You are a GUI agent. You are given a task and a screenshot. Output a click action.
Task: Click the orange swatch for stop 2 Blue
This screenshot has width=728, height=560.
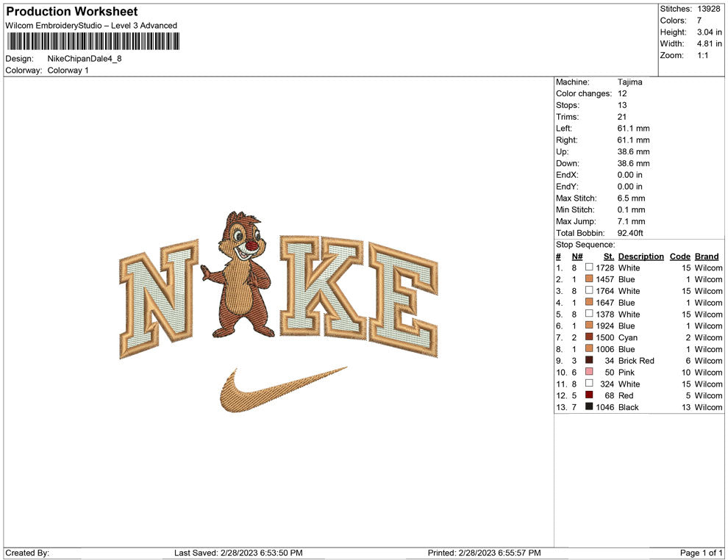coord(589,279)
